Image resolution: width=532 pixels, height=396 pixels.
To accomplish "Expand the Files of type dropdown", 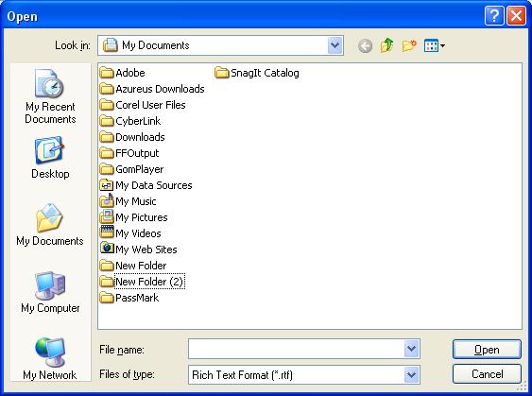I will pyautogui.click(x=411, y=374).
